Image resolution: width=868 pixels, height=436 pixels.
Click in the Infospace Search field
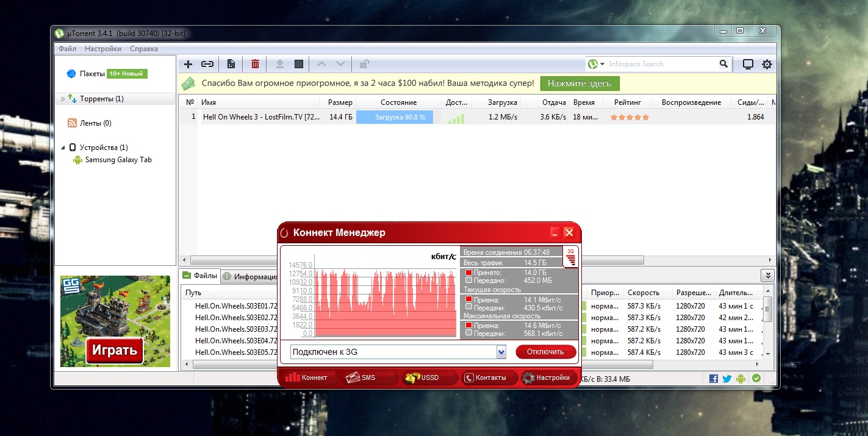(662, 64)
